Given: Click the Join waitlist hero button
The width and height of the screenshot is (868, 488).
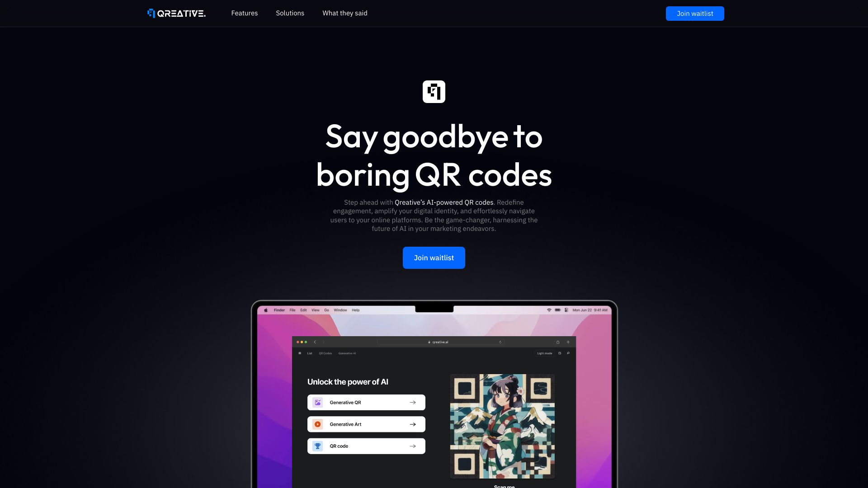Looking at the screenshot, I should (x=434, y=258).
